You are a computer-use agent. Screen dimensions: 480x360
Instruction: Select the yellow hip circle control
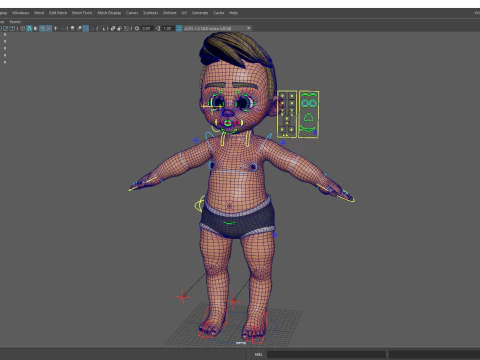point(200,204)
